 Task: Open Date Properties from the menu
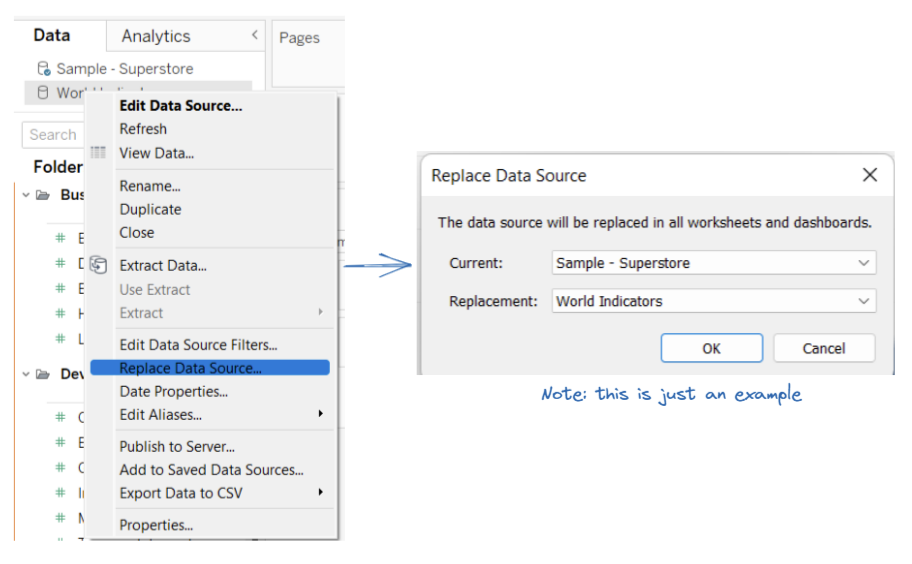tap(173, 391)
